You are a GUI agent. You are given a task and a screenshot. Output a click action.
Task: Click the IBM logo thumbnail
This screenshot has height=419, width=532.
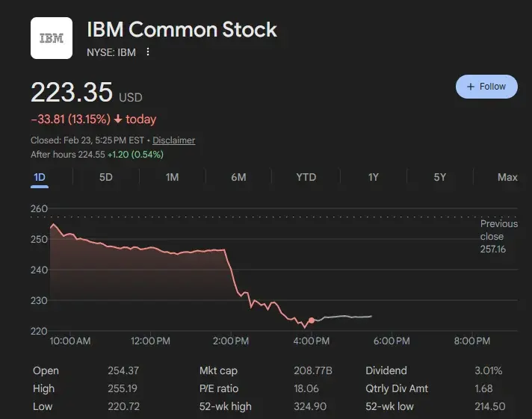(x=52, y=38)
